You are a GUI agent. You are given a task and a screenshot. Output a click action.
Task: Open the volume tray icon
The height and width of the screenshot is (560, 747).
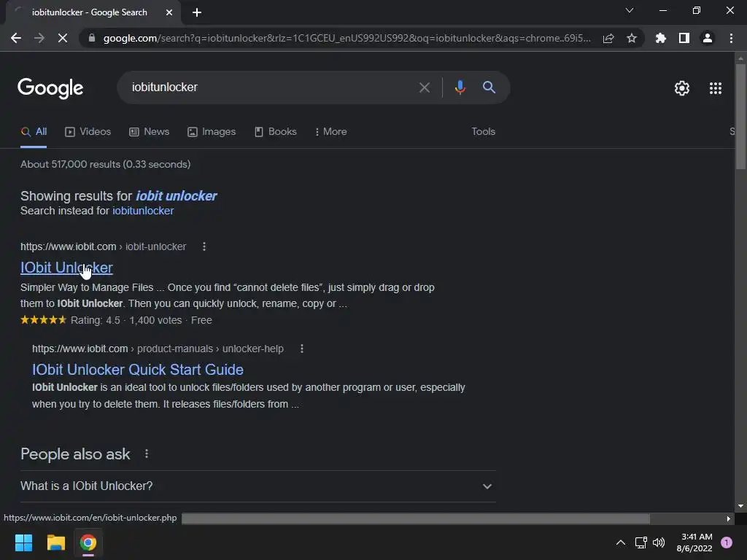pos(659,542)
